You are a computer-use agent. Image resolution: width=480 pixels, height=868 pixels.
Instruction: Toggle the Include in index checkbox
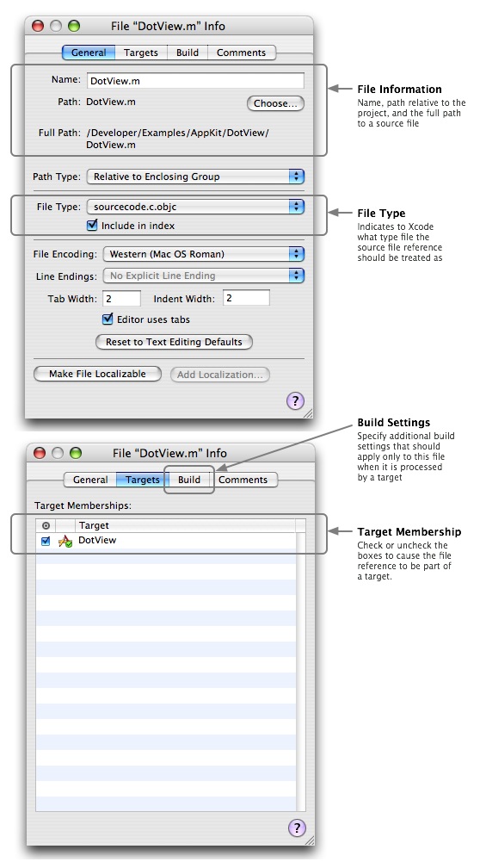click(x=92, y=226)
